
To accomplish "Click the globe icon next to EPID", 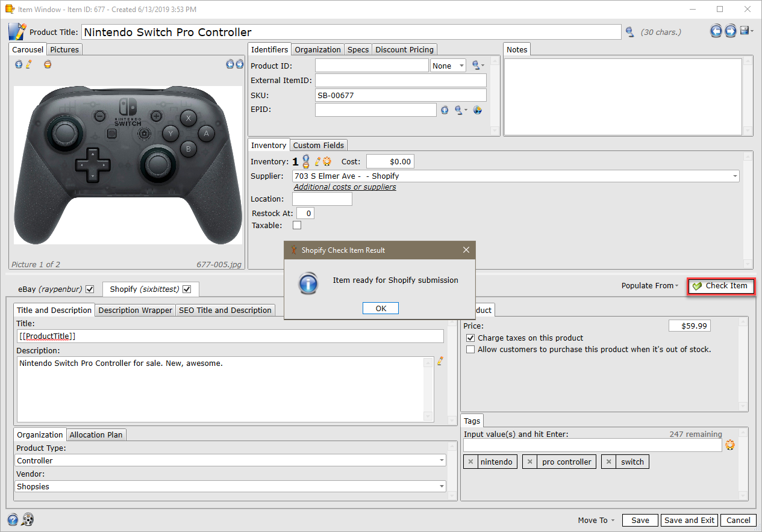I will [x=478, y=110].
